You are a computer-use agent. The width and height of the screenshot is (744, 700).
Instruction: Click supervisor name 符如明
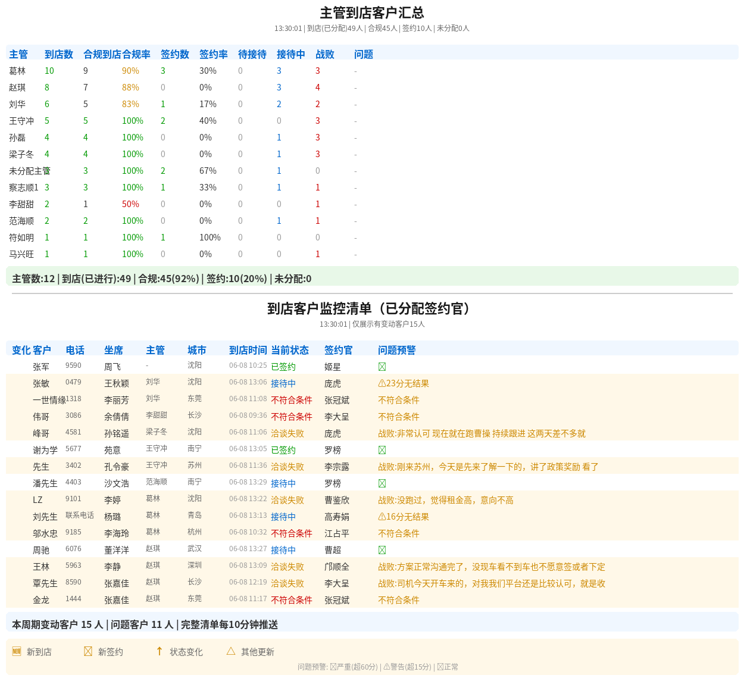pos(21,237)
